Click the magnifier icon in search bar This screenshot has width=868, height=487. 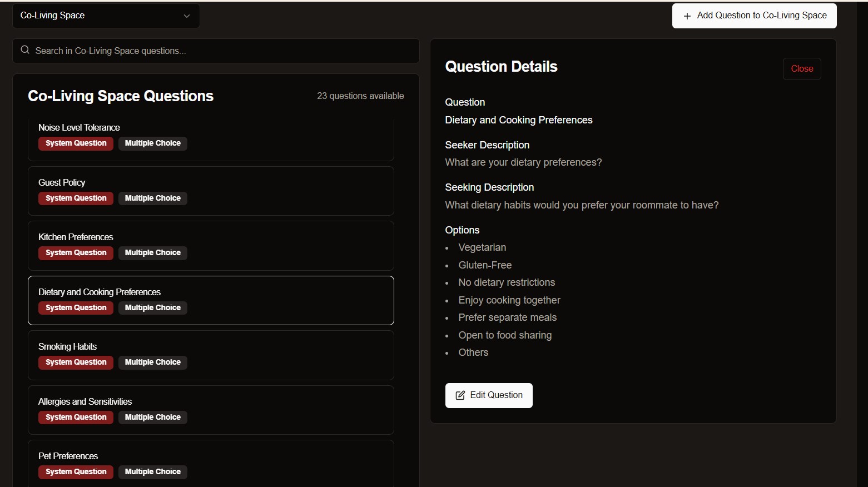click(x=25, y=50)
